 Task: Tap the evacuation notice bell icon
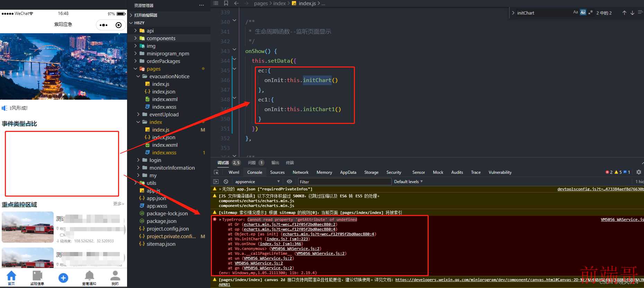point(89,276)
